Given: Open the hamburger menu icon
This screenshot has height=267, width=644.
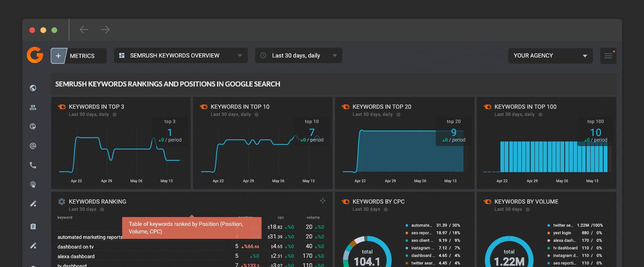Looking at the screenshot, I should pyautogui.click(x=608, y=56).
